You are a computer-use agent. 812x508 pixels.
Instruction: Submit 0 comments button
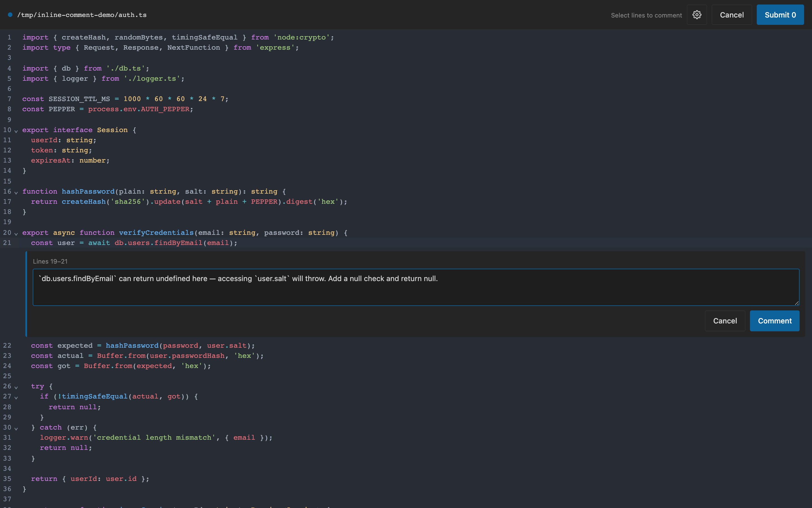coord(780,15)
